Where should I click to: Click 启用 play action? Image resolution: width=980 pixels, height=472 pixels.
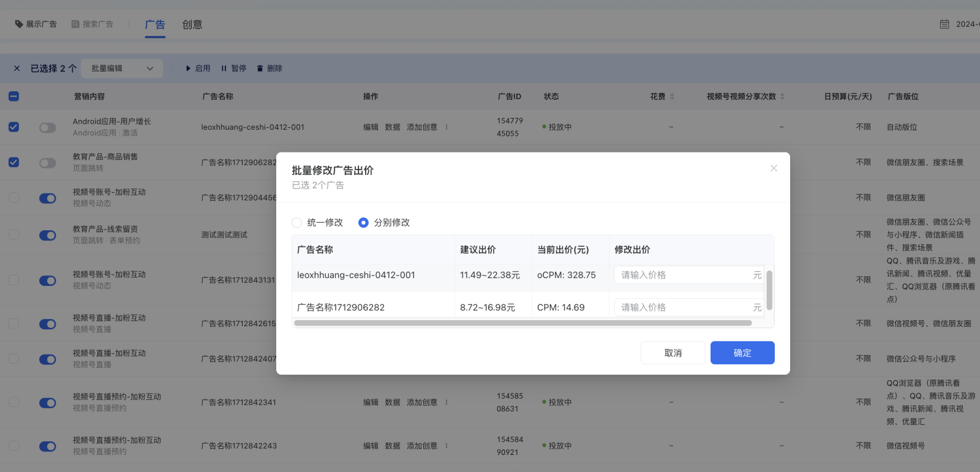198,69
